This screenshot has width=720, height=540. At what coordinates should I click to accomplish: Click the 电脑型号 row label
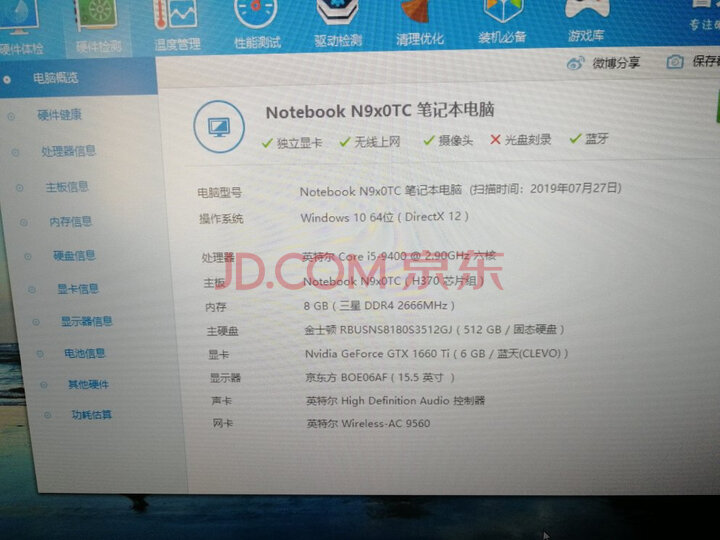(219, 192)
